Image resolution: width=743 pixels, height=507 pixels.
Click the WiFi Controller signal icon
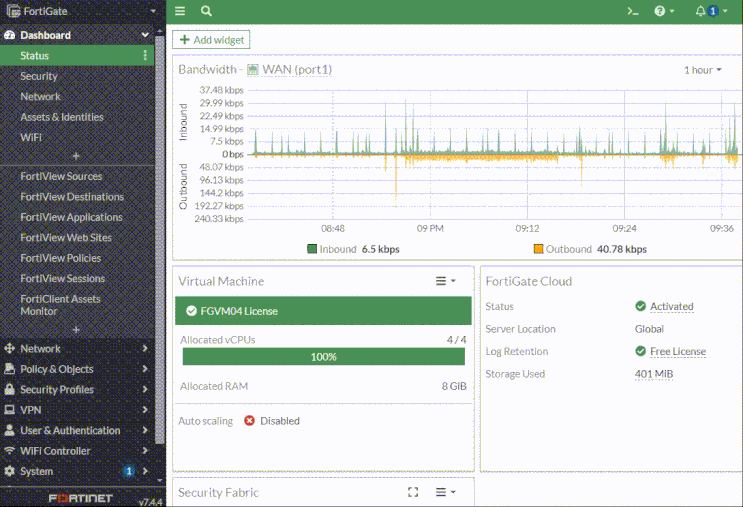click(x=9, y=450)
